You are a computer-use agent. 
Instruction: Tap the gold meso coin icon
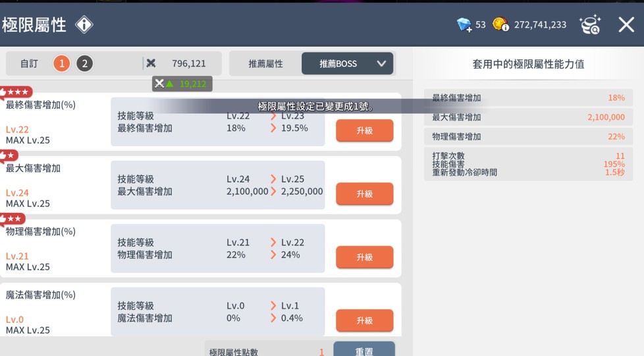[500, 24]
